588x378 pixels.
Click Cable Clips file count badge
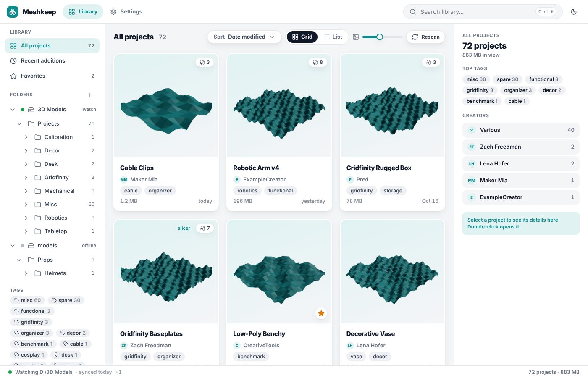[x=205, y=62]
